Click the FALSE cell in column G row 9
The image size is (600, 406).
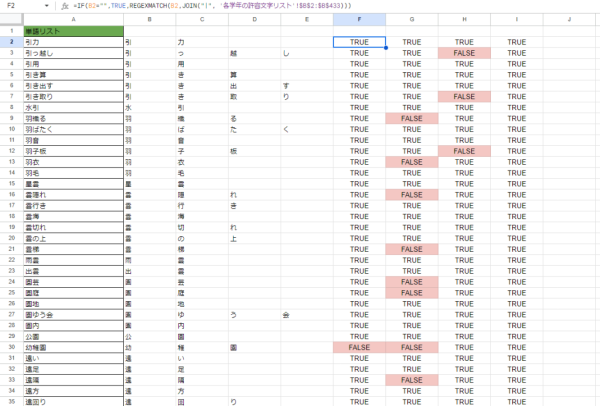point(412,118)
